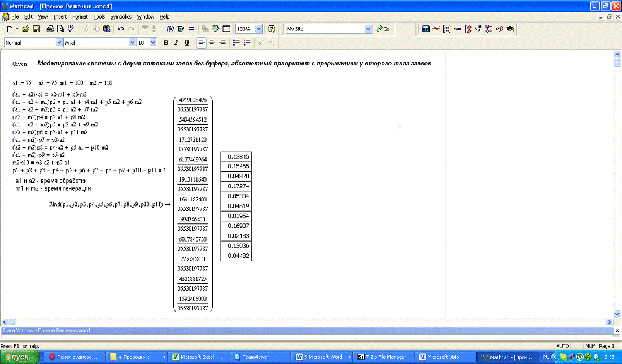Open the Symbolics menu
This screenshot has height=364, width=622.
coord(121,17)
